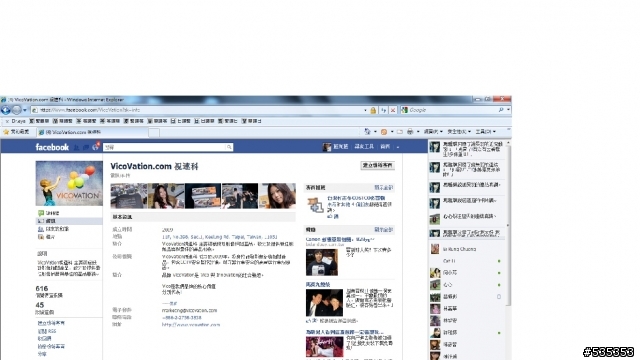Expand the address bar history dropdown arrow

(365, 110)
